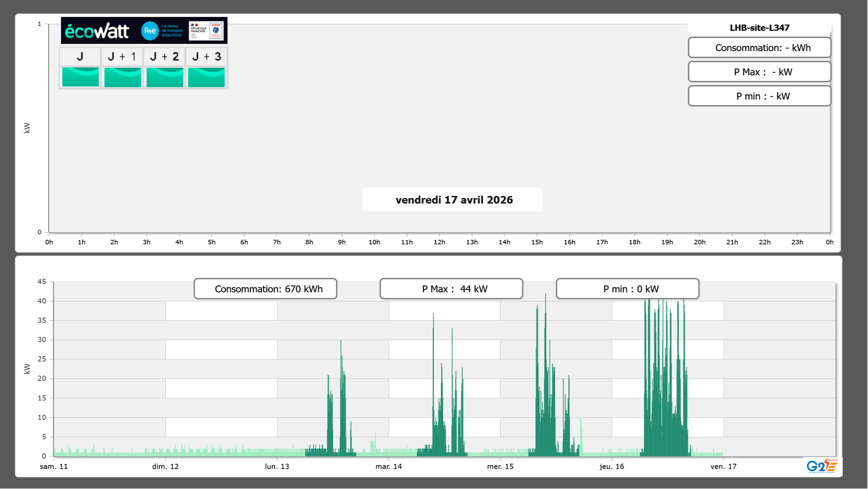The image size is (868, 489).
Task: Click the Consommation: 670 kWh box
Action: 265,289
